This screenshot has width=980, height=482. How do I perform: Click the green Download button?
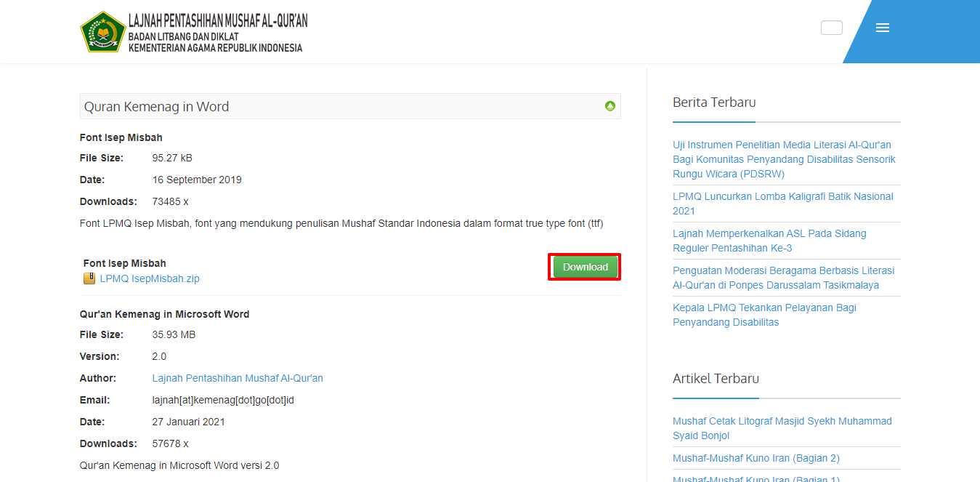click(x=585, y=267)
